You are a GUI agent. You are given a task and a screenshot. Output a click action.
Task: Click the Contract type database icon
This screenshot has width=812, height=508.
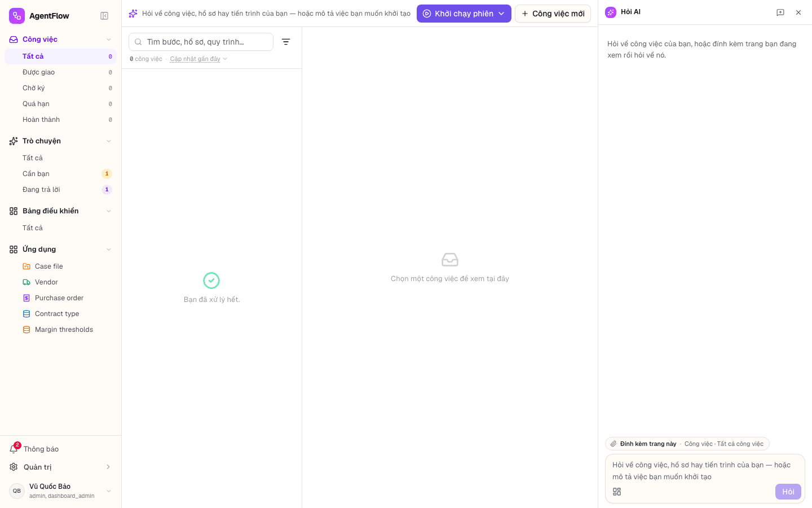point(27,314)
